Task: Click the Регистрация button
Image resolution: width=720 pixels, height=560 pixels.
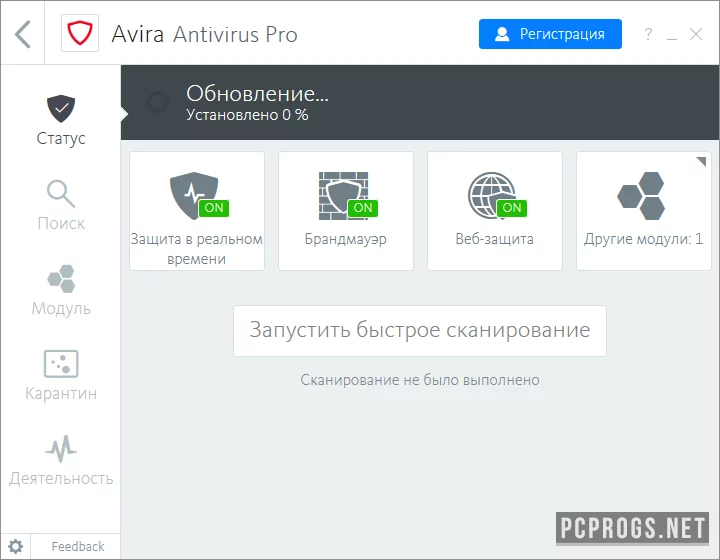Action: (550, 34)
